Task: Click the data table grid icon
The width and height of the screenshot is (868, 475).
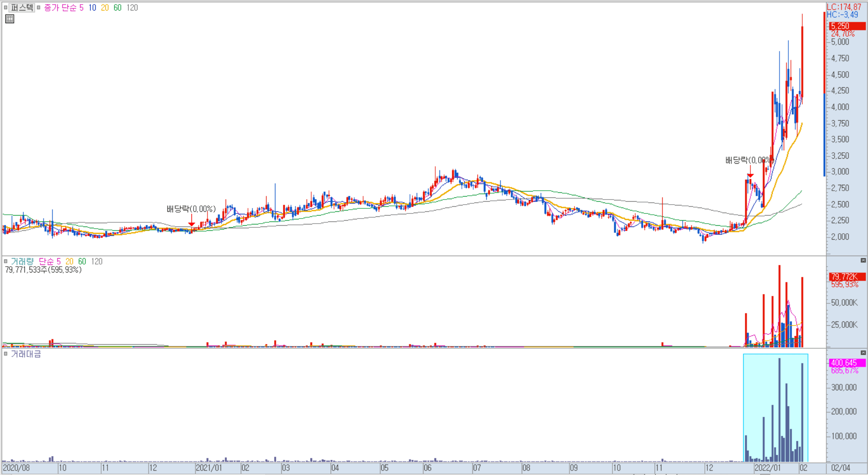Action: pos(10,19)
